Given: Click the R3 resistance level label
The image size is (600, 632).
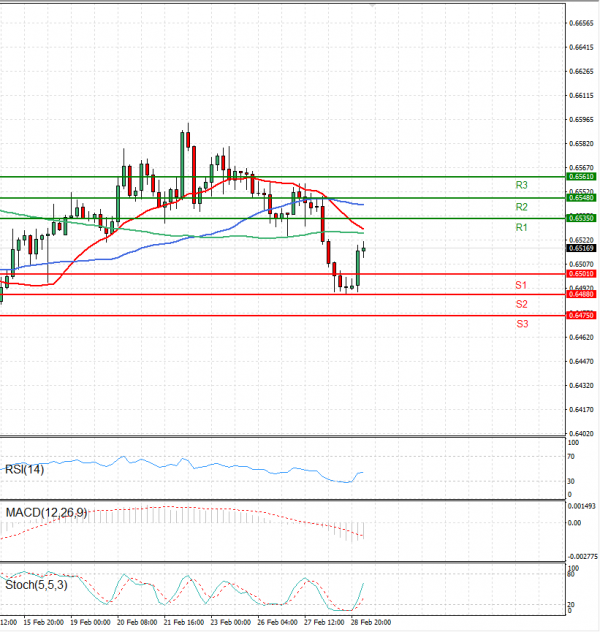Looking at the screenshot, I should pyautogui.click(x=521, y=186).
